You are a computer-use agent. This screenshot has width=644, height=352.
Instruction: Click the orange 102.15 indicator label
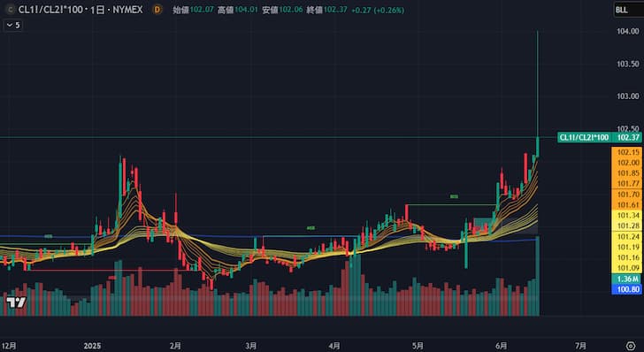coord(626,152)
